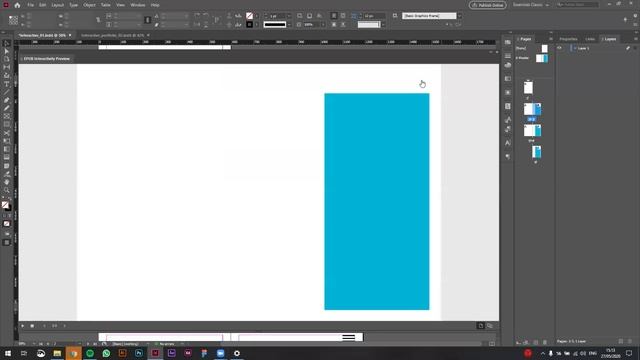640x360 pixels.
Task: Open Spotify from the taskbar
Action: click(x=90, y=353)
